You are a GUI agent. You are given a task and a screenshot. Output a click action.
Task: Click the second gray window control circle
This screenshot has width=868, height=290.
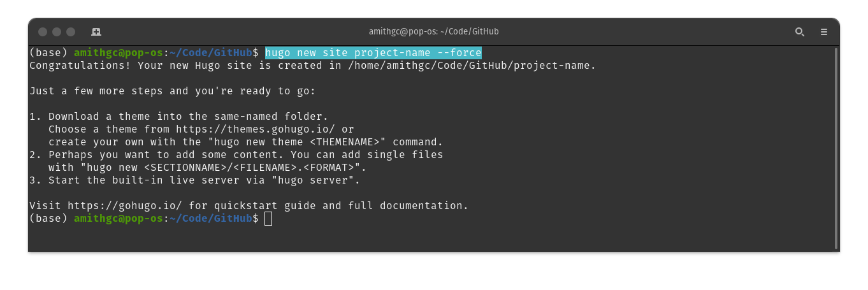[x=57, y=32]
